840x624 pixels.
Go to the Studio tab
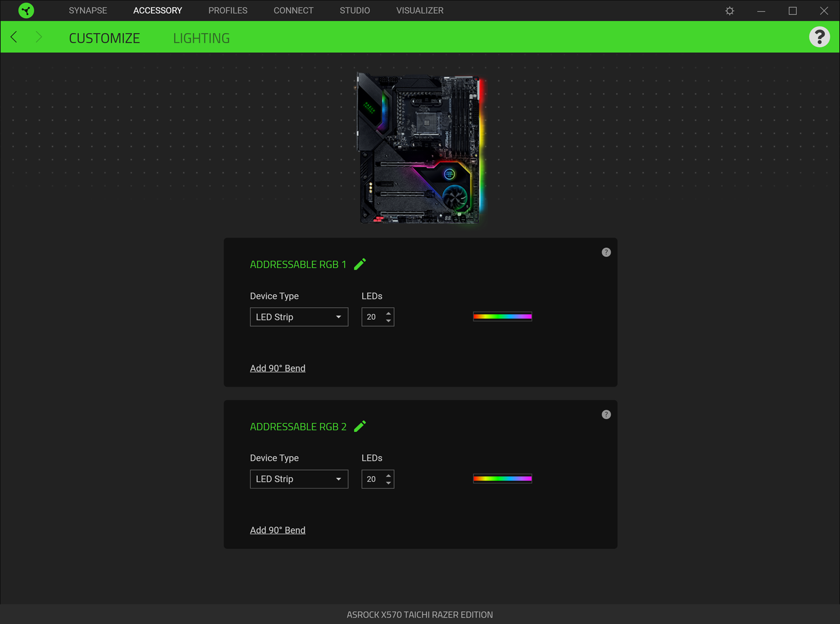tap(355, 11)
